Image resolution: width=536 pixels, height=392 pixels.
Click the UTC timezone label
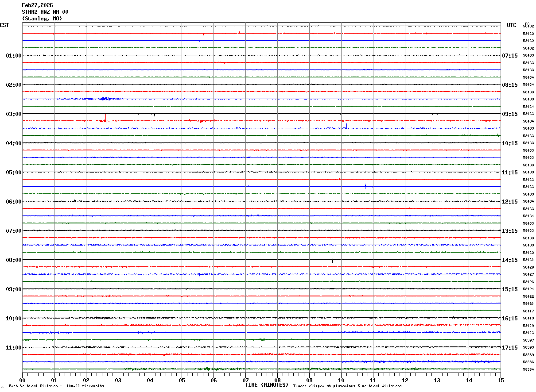tap(511, 25)
